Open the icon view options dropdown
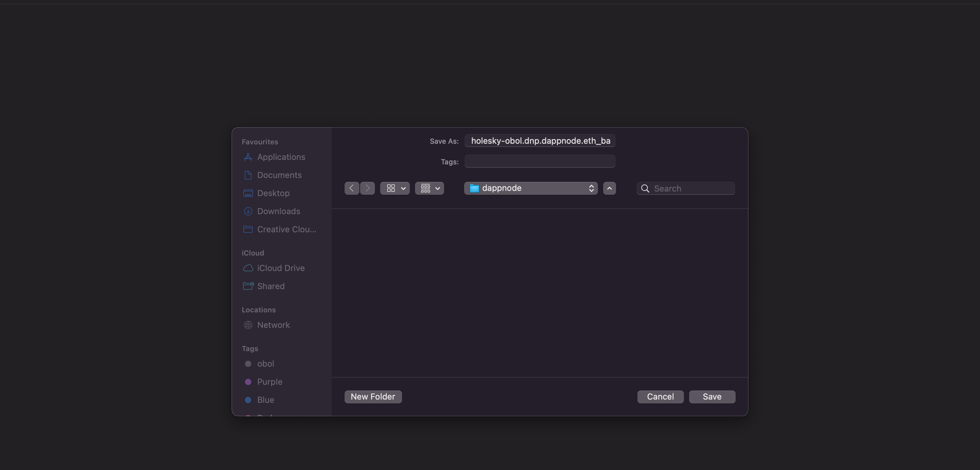The width and height of the screenshot is (980, 470). [x=395, y=188]
